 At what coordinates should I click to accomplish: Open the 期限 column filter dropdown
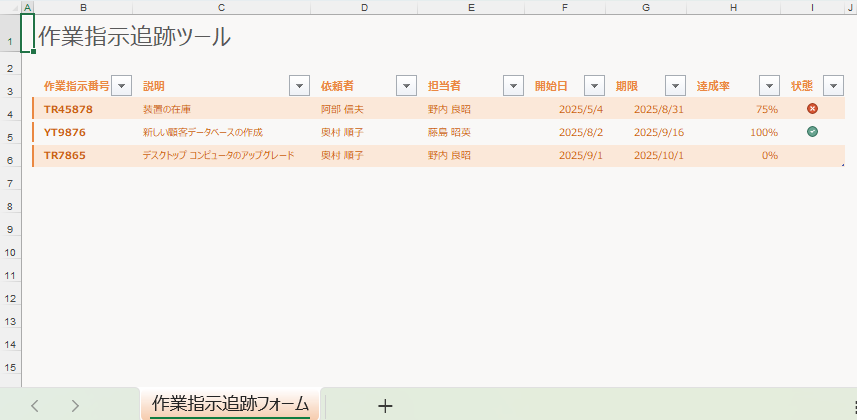[x=676, y=86]
